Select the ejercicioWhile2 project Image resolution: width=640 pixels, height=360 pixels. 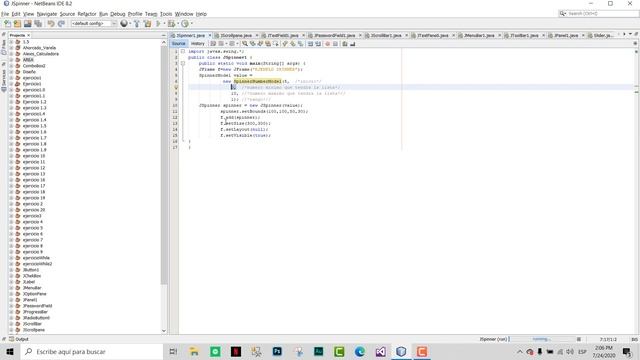coord(37,264)
